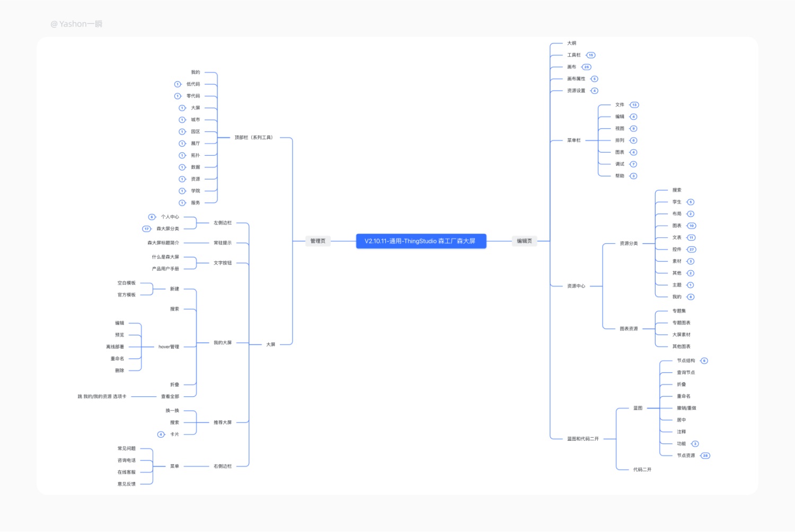This screenshot has height=532, width=795.
Task: Click the 森大屏标题简介 leaf text
Action: click(x=163, y=243)
